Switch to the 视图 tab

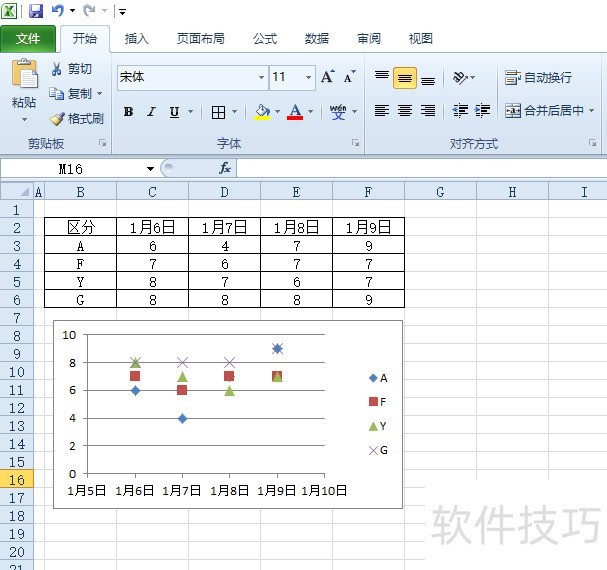pyautogui.click(x=420, y=39)
